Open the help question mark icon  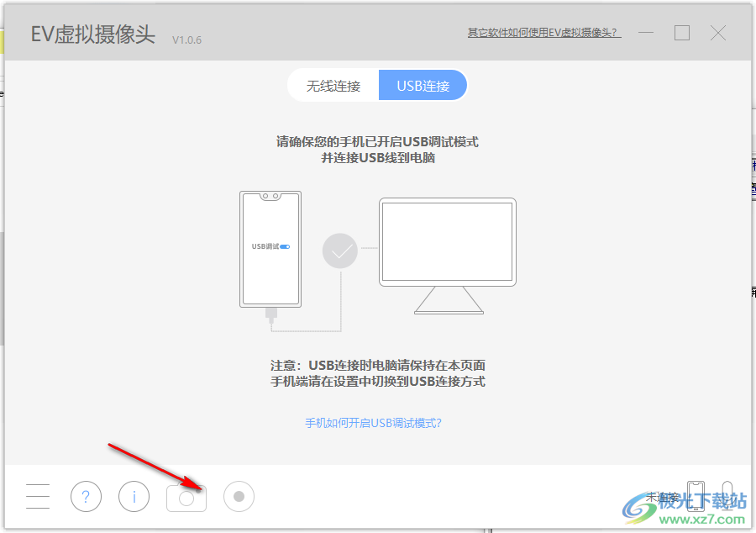(86, 497)
